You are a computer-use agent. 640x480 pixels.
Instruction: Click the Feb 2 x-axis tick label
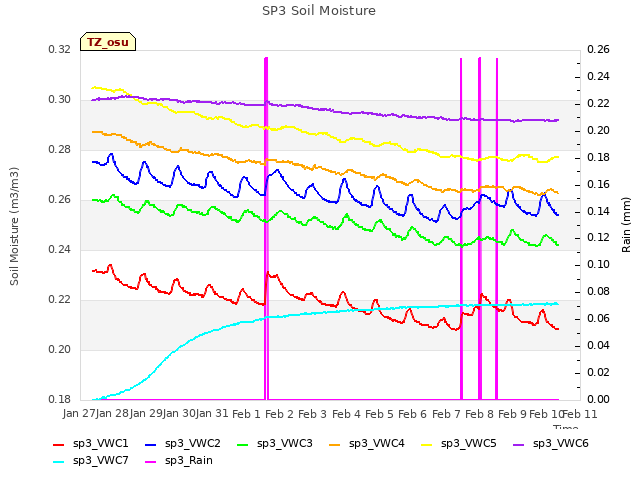tap(279, 414)
